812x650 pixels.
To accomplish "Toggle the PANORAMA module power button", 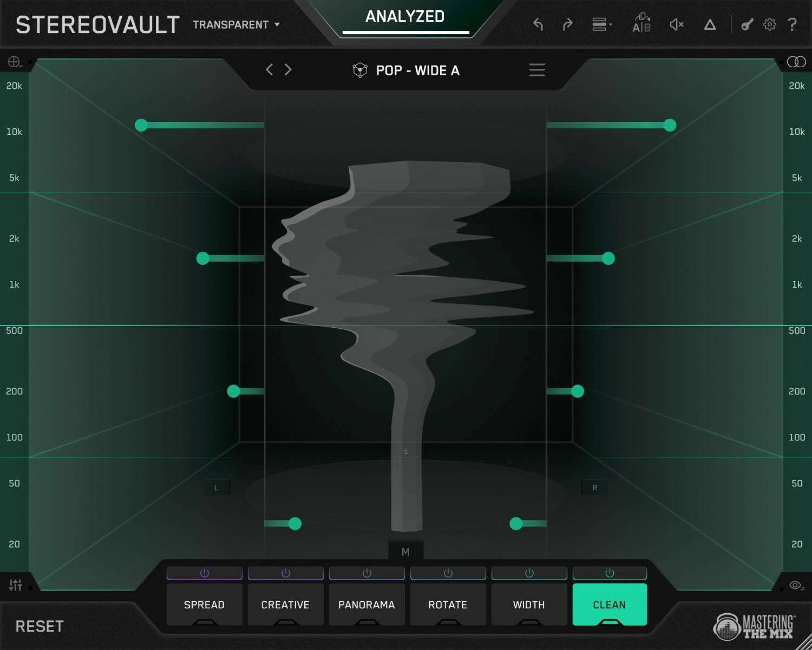I will pos(367,573).
